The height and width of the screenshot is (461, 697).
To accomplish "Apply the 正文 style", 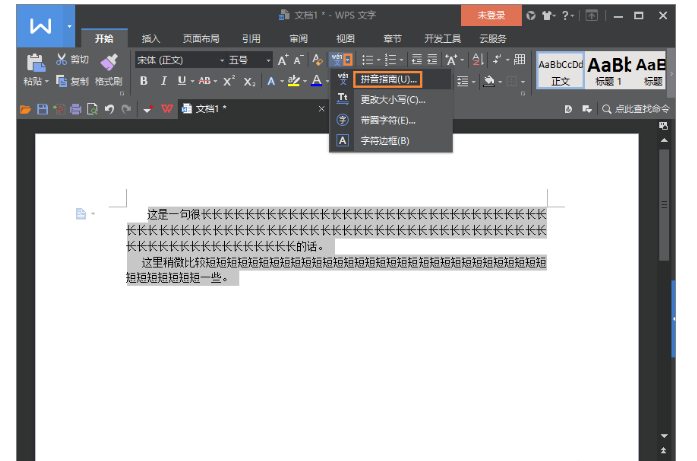I will (561, 71).
